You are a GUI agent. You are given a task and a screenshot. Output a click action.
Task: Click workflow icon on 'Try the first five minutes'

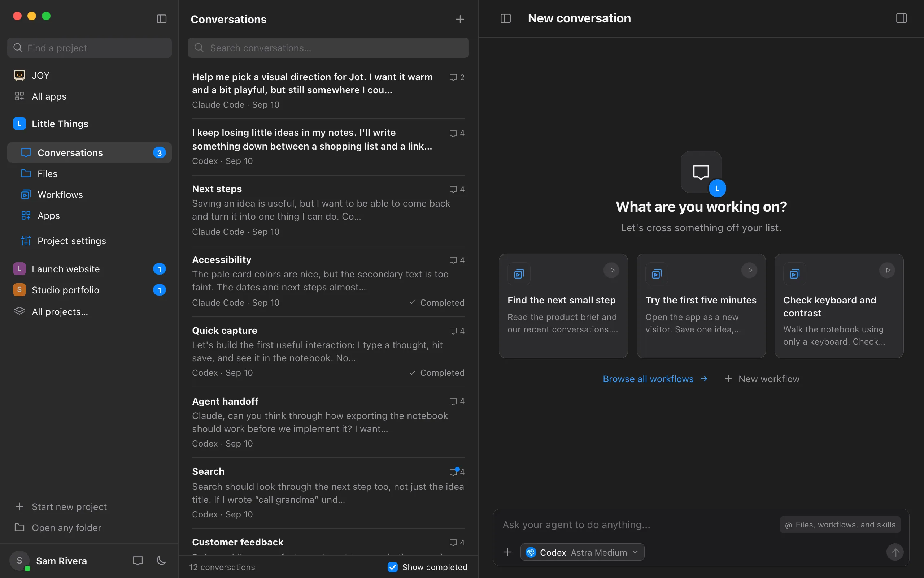[x=657, y=274]
